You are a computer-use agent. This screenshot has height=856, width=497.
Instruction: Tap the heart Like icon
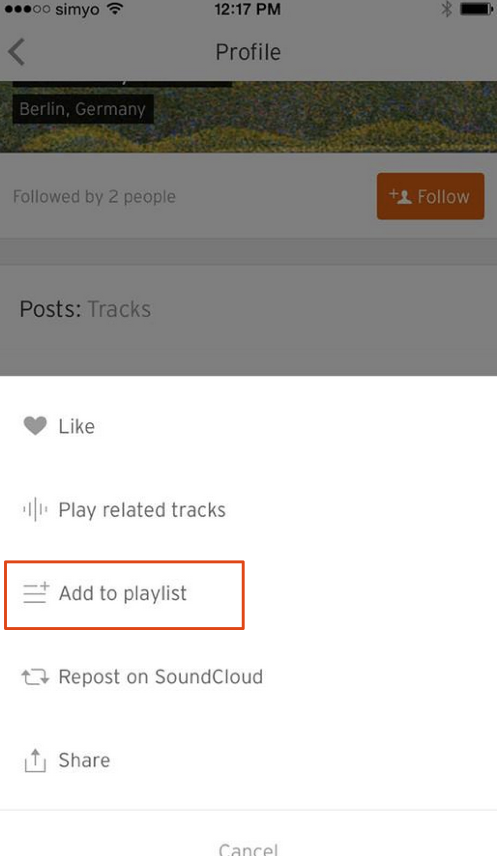coord(35,426)
